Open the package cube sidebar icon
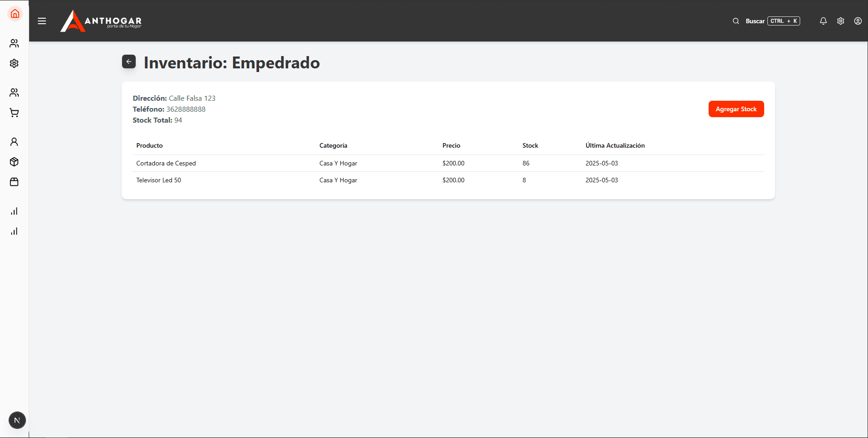The height and width of the screenshot is (438, 868). pyautogui.click(x=14, y=162)
